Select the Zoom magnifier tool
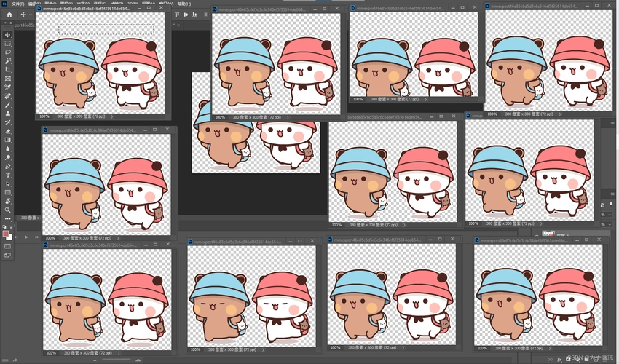The image size is (619, 364). coord(8,210)
